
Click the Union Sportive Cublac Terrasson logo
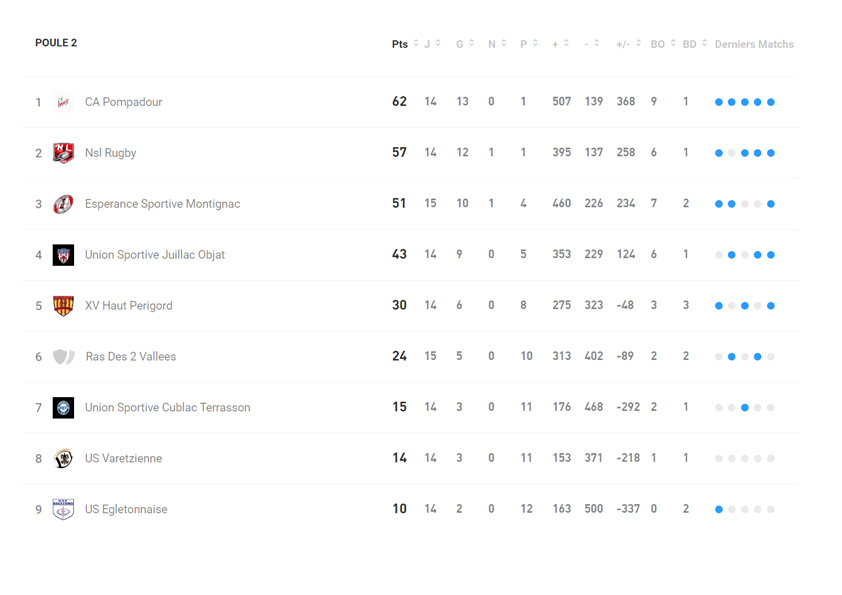[x=63, y=408]
